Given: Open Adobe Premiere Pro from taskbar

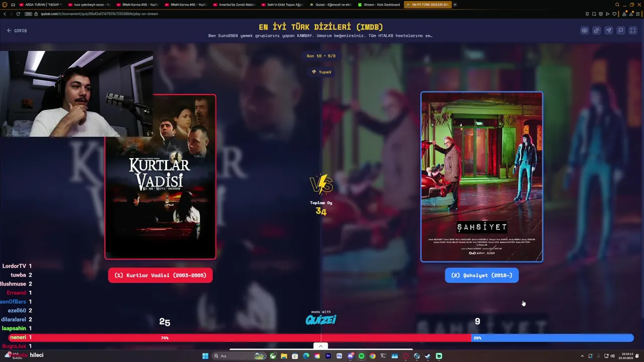Looking at the screenshot, I should click(x=328, y=356).
